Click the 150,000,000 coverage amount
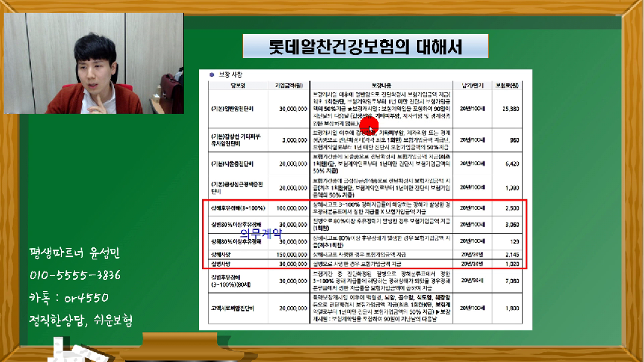 [292, 255]
